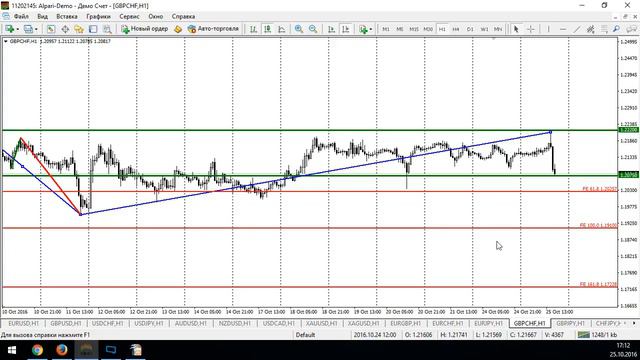640x360 pixels.
Task: Open the Сервис menu
Action: (129, 16)
